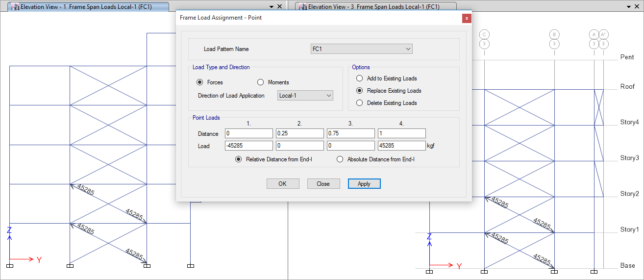
Task: Open right elevation view window list arrow
Action: [x=629, y=7]
